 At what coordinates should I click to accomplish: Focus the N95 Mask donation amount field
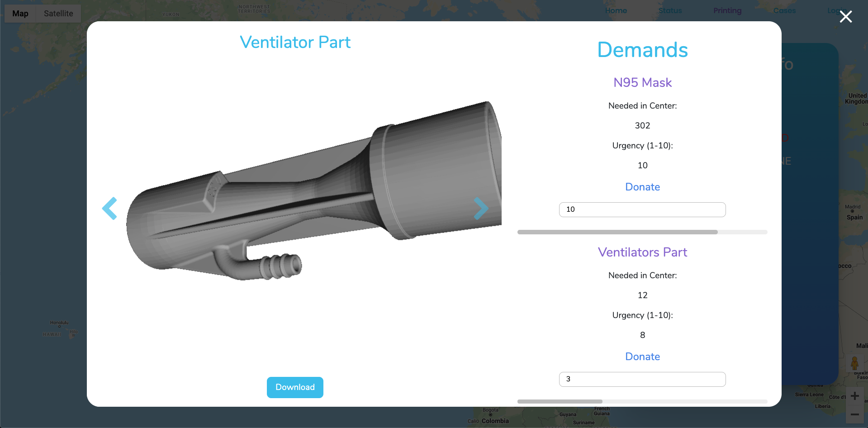coord(642,209)
